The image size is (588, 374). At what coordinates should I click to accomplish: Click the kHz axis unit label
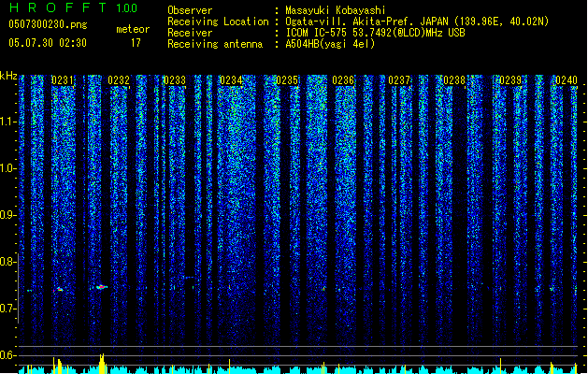pos(8,76)
